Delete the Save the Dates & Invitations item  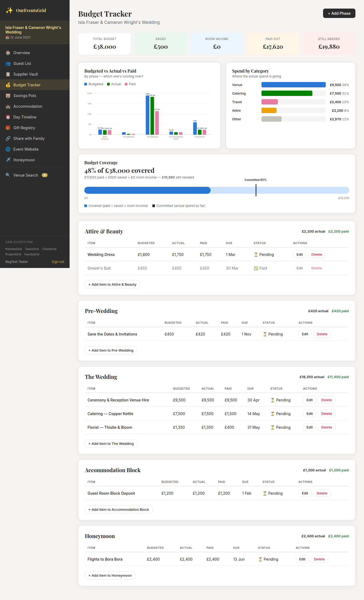pos(322,334)
